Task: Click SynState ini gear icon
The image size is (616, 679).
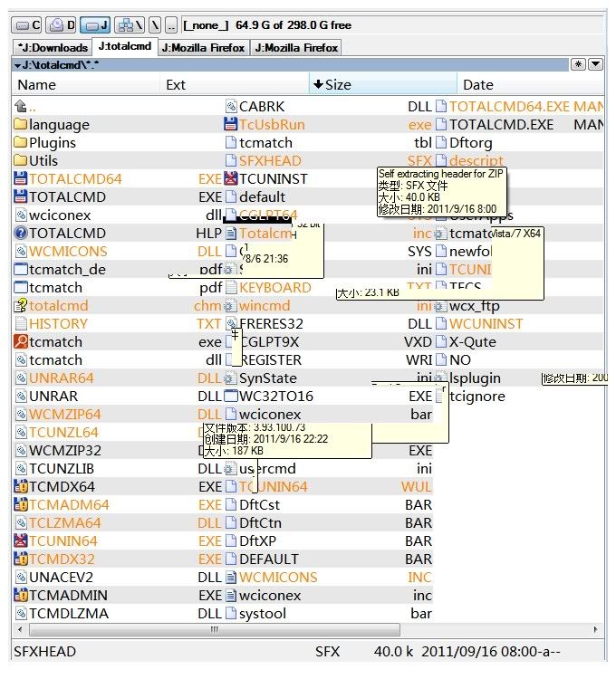Action: click(231, 378)
